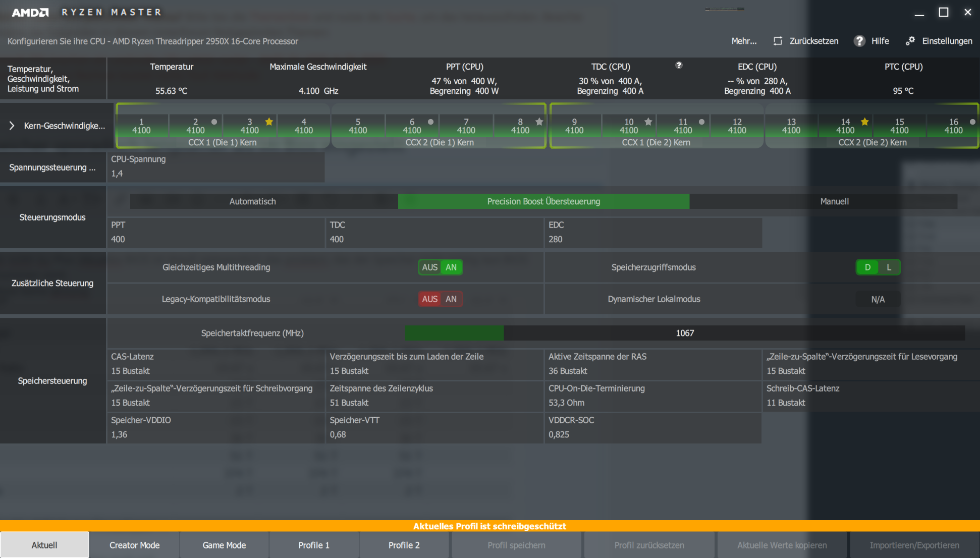Switch to the Creator Mode tab
The image size is (980, 558).
pyautogui.click(x=134, y=545)
